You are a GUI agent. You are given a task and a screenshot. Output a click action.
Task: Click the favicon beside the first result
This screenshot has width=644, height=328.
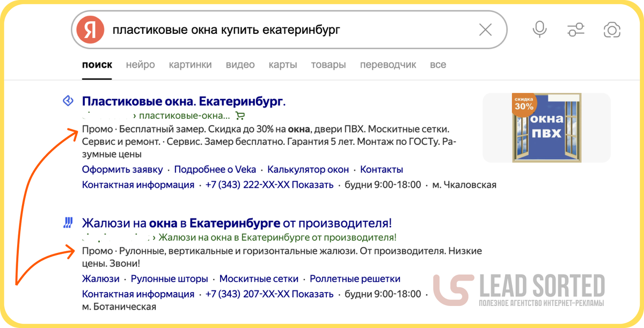coord(68,101)
